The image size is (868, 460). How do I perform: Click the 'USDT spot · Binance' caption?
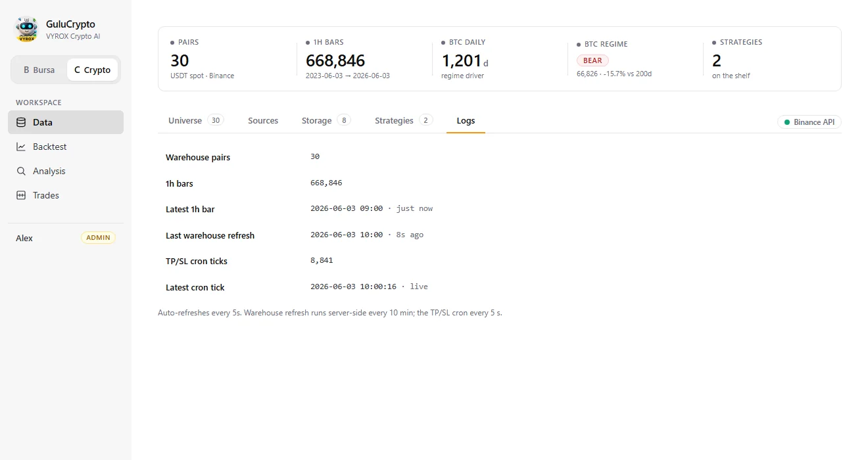(202, 76)
